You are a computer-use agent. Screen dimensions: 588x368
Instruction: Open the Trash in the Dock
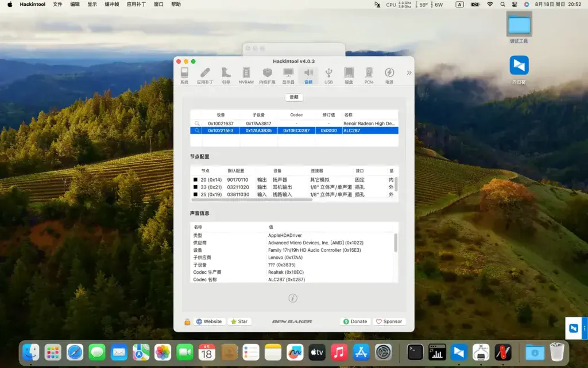[x=557, y=352]
